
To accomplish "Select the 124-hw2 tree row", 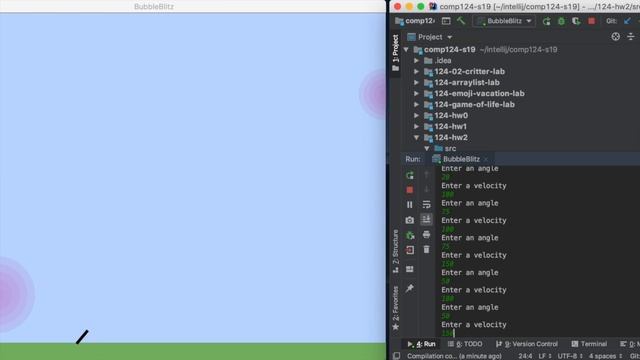I will coord(520,138).
